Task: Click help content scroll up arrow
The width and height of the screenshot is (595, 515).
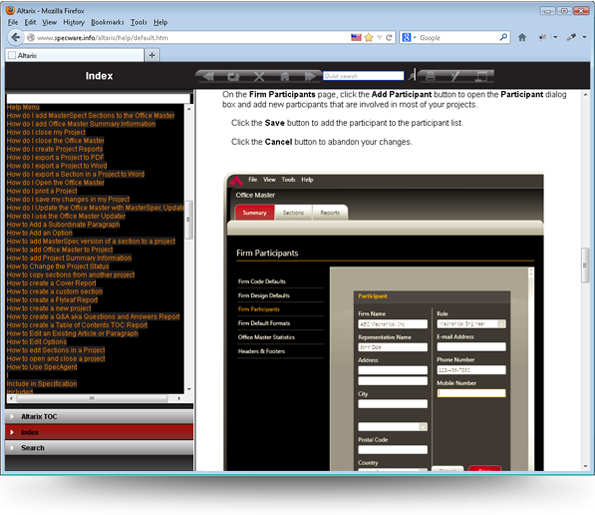Action: tap(585, 94)
